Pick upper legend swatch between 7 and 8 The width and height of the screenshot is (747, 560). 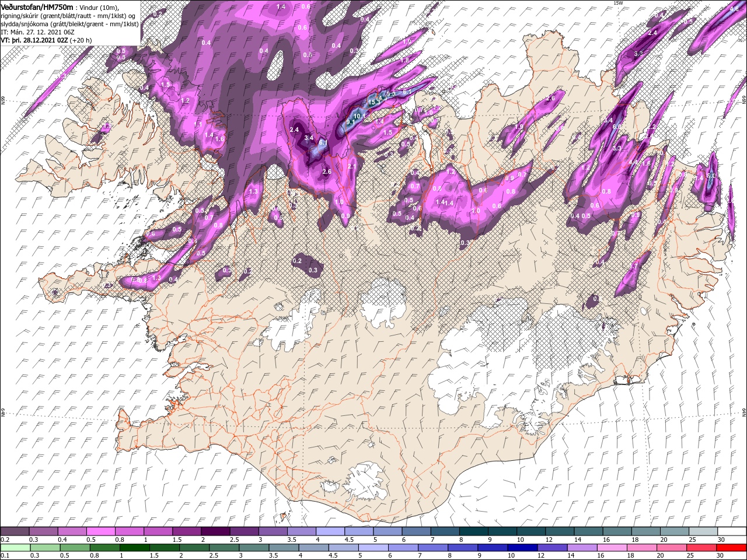pos(445,531)
